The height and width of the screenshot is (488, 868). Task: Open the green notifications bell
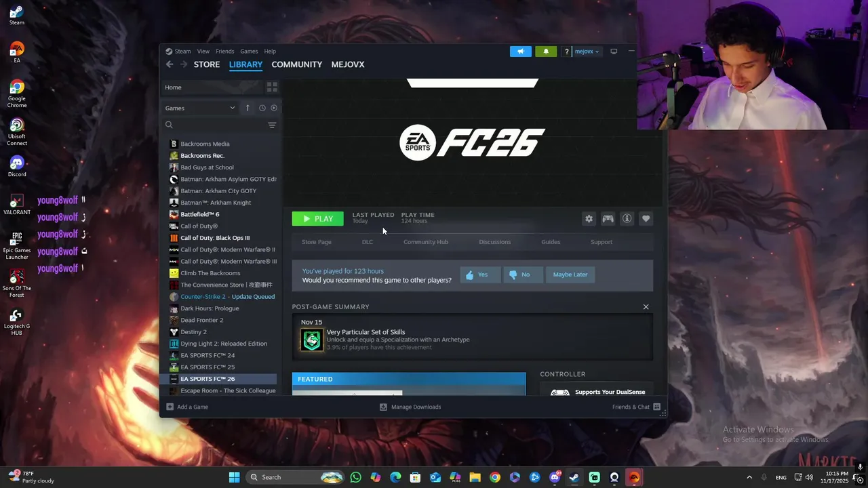point(546,52)
